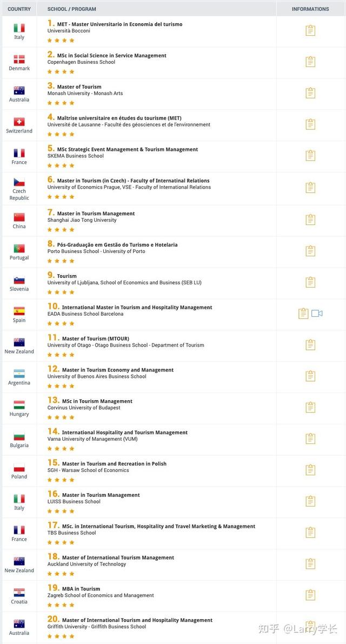This screenshot has height=644, width=346.
Task: View information icon for Copenhagen Business School
Action: pyautogui.click(x=310, y=62)
